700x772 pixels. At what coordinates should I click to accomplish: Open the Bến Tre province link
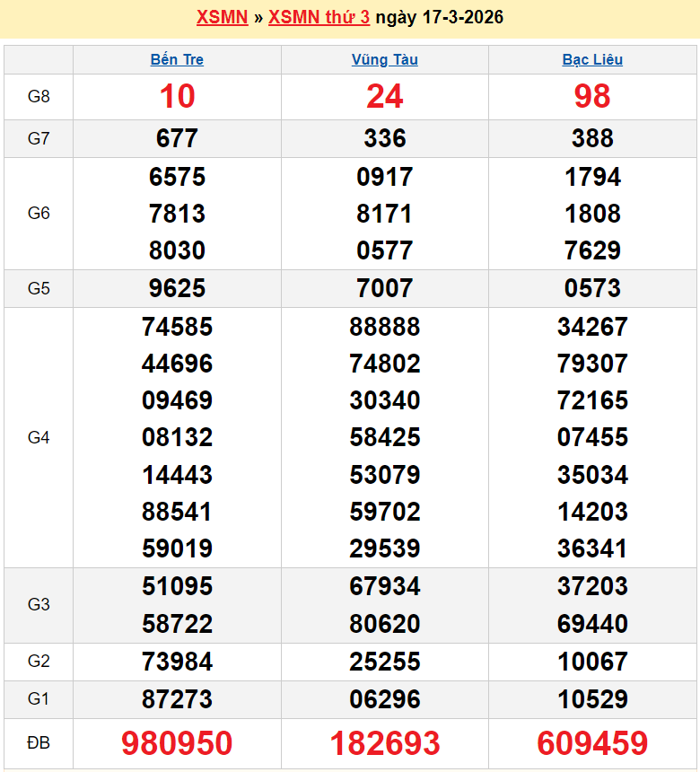177,60
